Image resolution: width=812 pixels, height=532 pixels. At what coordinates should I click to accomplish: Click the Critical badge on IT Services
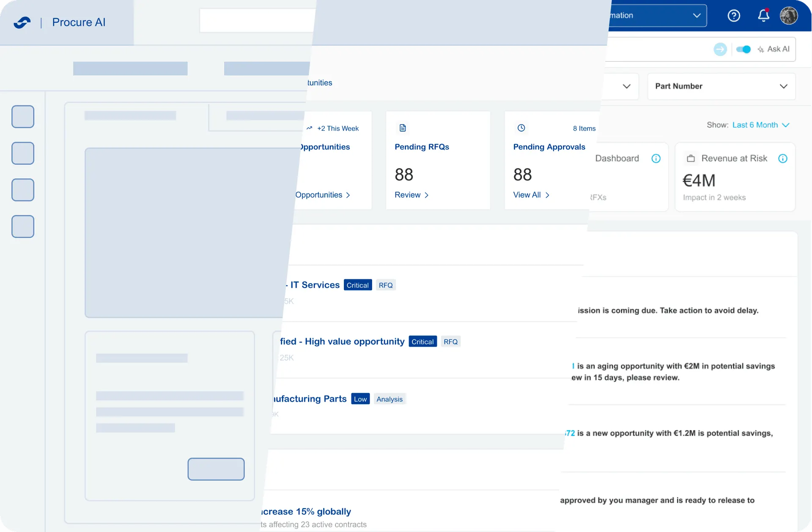coord(358,285)
